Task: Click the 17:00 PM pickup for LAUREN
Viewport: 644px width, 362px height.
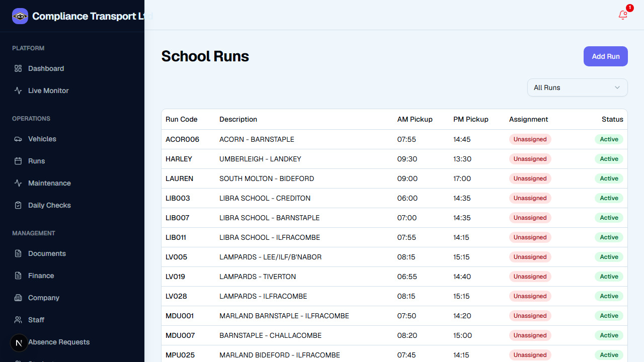Action: pos(462,178)
